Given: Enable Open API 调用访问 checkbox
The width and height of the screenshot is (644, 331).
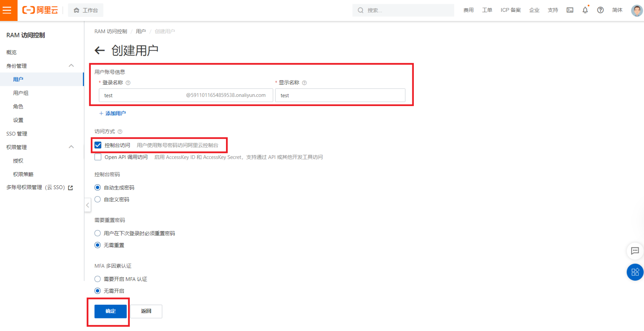Looking at the screenshot, I should tap(98, 157).
